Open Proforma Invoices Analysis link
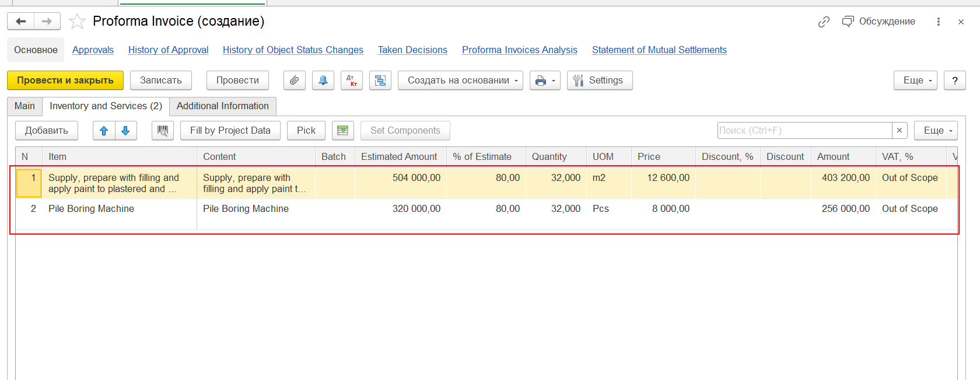The image size is (980, 380). (519, 50)
